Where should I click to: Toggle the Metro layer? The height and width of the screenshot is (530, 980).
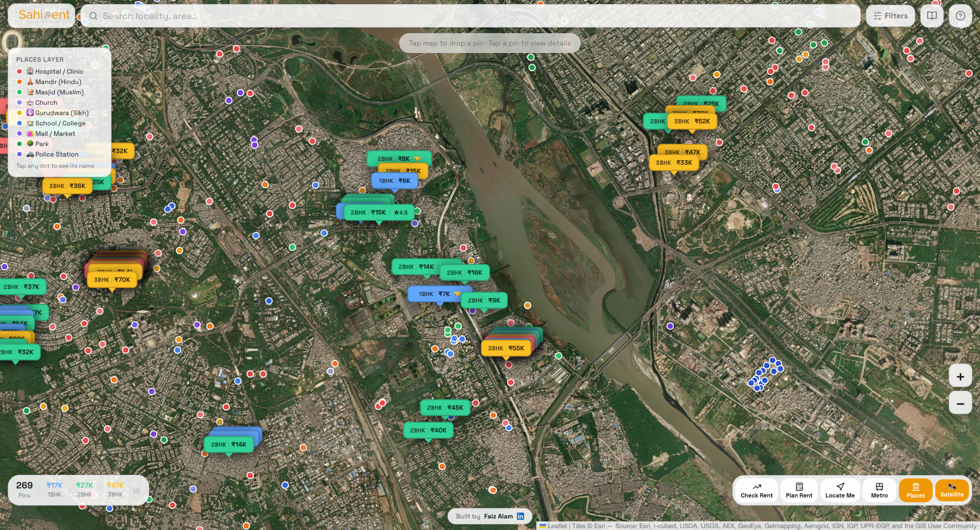coord(879,490)
